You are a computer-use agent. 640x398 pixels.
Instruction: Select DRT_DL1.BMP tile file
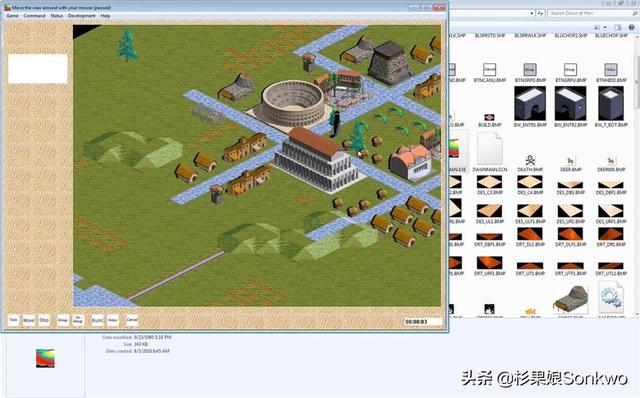click(x=530, y=237)
